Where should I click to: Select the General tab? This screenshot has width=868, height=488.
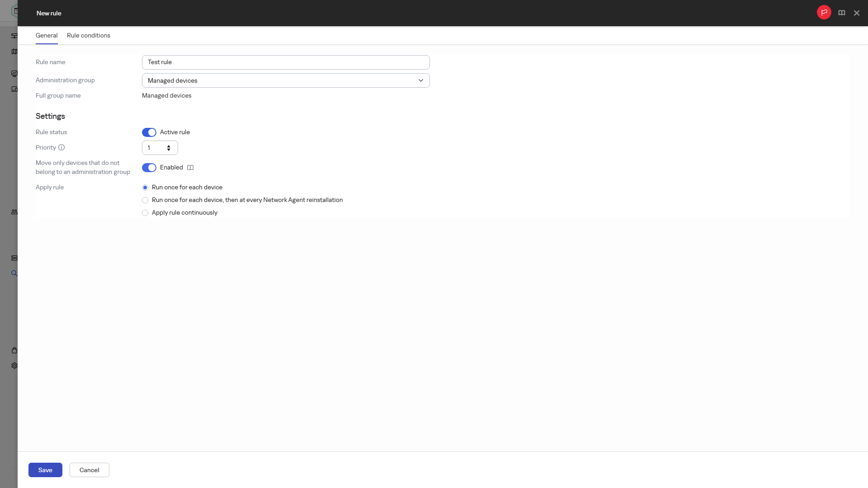click(47, 35)
